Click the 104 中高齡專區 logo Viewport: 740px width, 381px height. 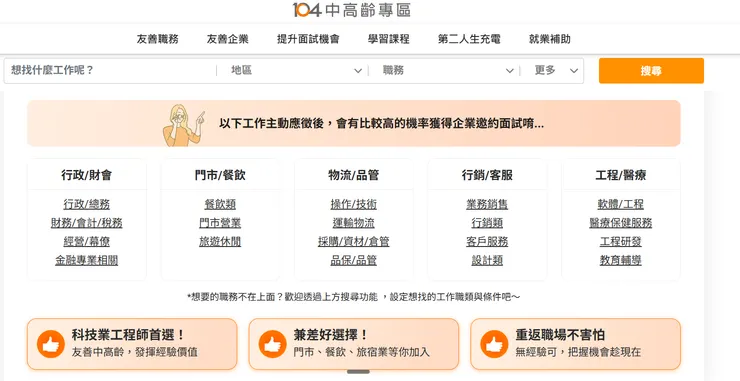(352, 10)
